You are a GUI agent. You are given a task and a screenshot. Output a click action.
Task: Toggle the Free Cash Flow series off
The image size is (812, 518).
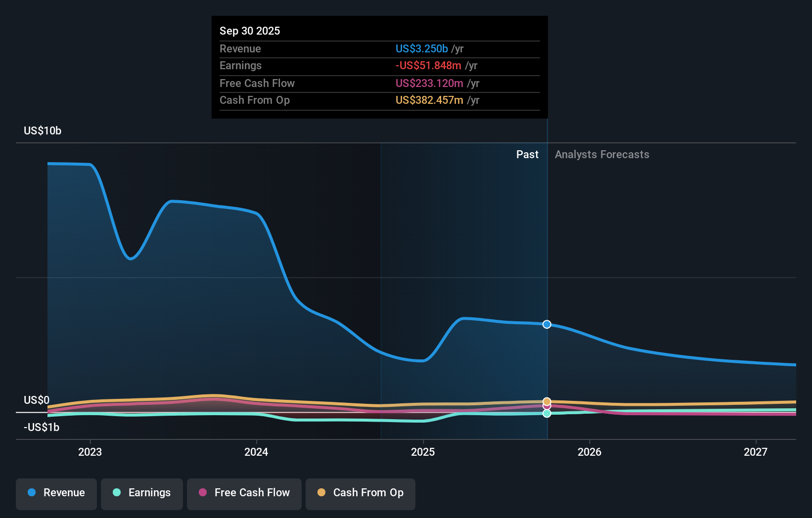pos(244,493)
